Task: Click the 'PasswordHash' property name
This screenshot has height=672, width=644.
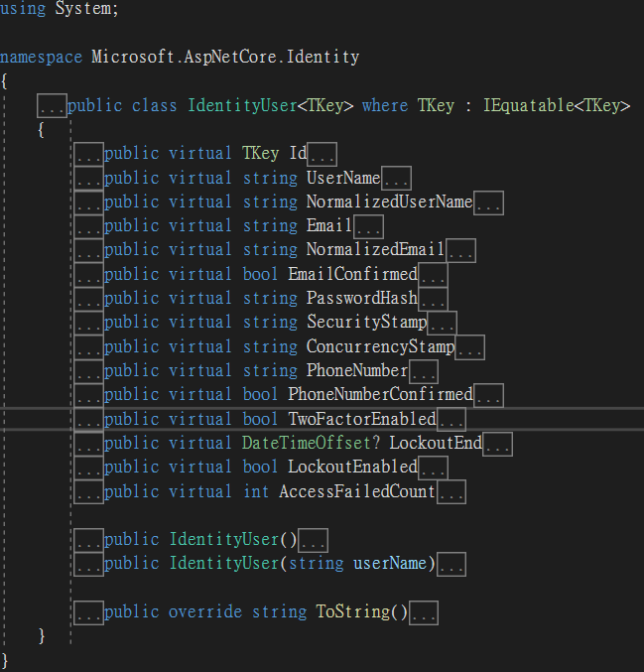Action: (362, 299)
